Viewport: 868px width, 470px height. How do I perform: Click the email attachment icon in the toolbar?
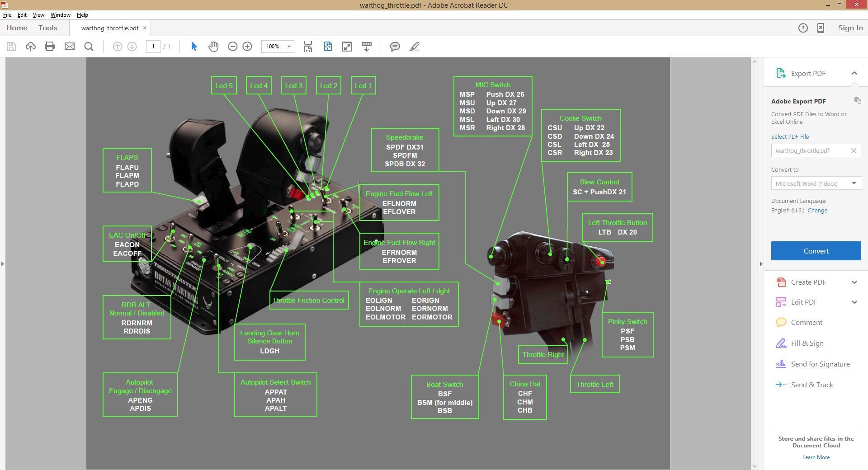point(70,46)
